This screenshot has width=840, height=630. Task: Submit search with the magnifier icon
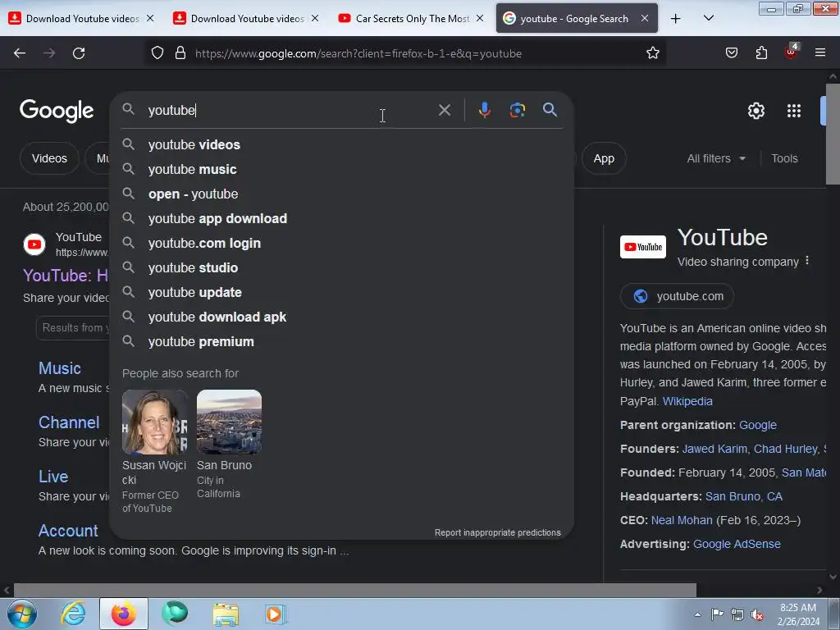click(x=550, y=110)
